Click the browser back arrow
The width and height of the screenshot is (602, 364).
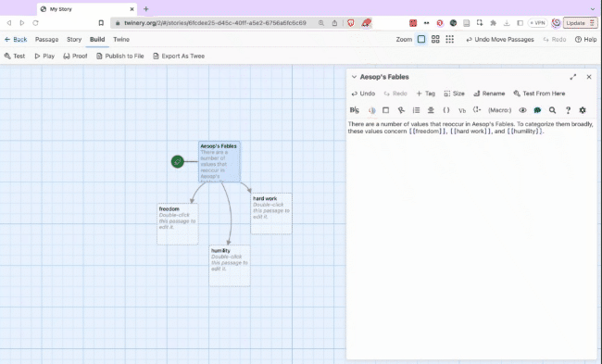[9, 23]
